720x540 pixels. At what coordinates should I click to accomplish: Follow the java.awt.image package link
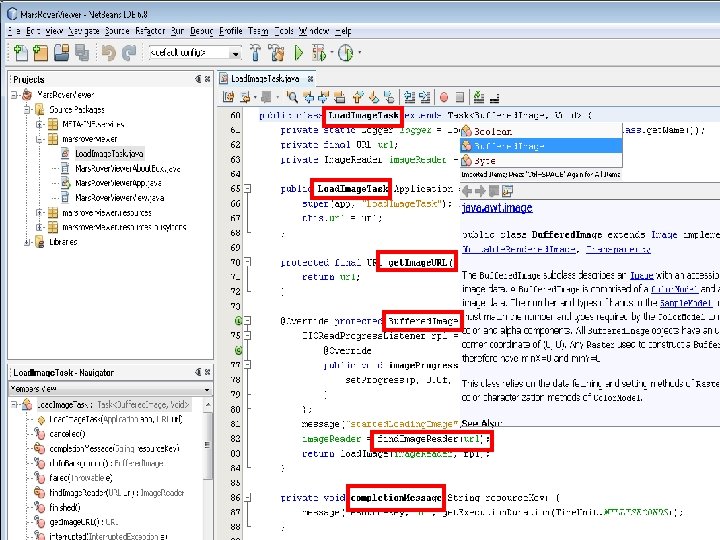coord(497,208)
